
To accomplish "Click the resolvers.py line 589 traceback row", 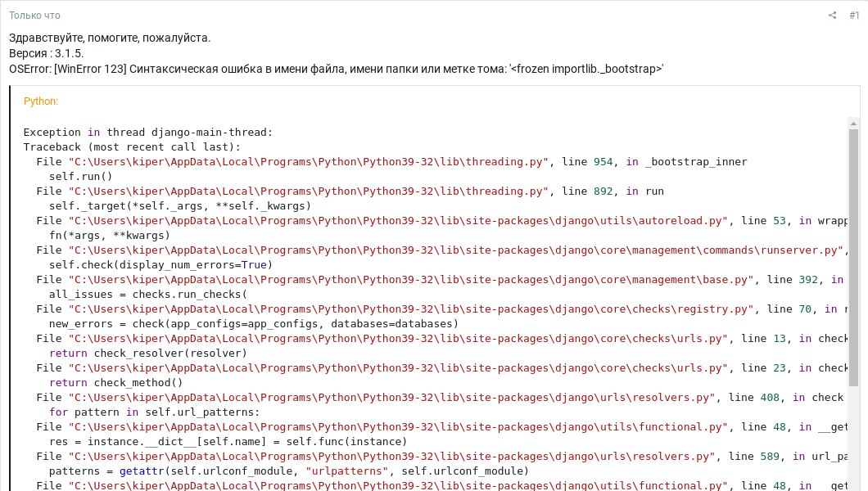I will click(x=441, y=456).
